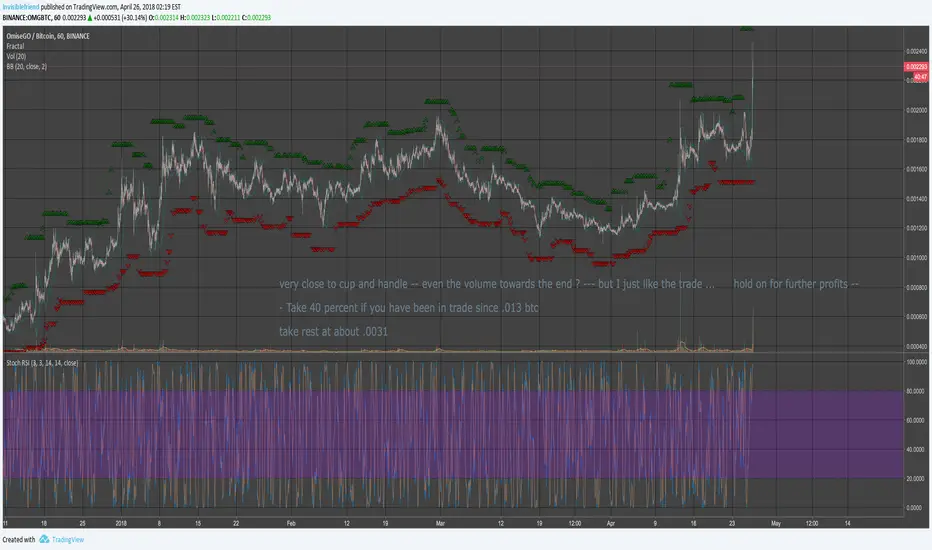Click the 'published on TradingView.com, April 26, 2018' text

(111, 7)
